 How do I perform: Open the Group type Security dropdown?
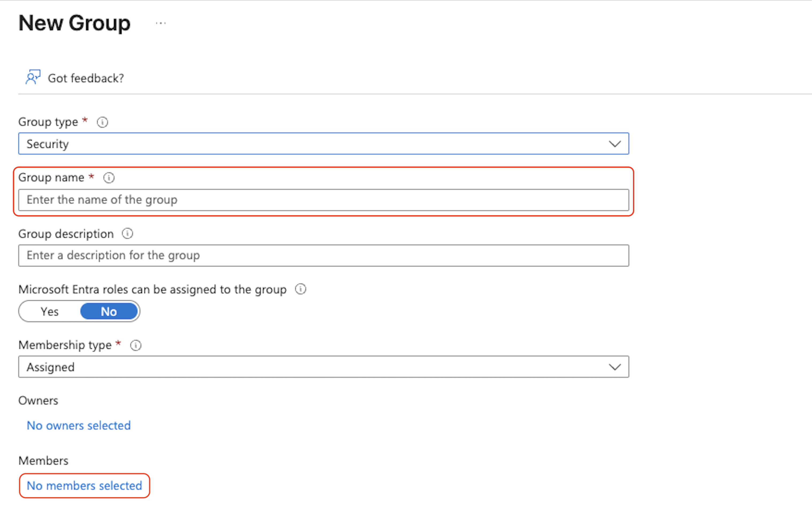[323, 144]
